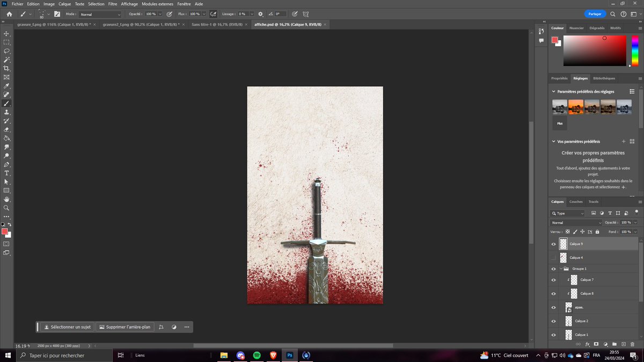Click the Partager button

(595, 14)
